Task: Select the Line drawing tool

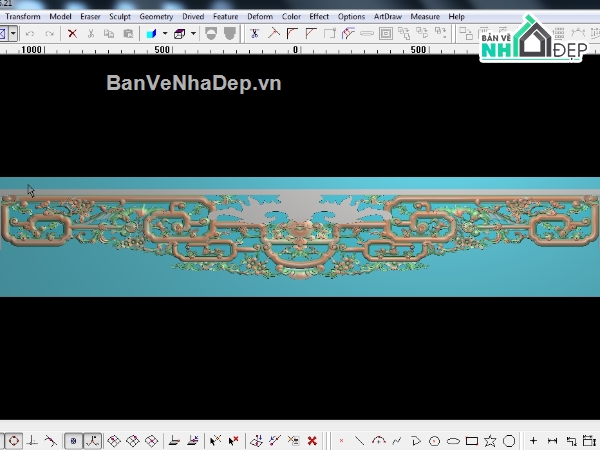Action: [359, 441]
